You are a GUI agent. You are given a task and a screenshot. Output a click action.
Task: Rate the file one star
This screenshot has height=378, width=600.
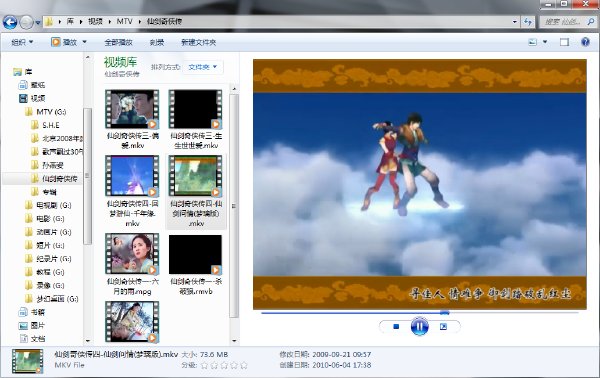coord(204,366)
